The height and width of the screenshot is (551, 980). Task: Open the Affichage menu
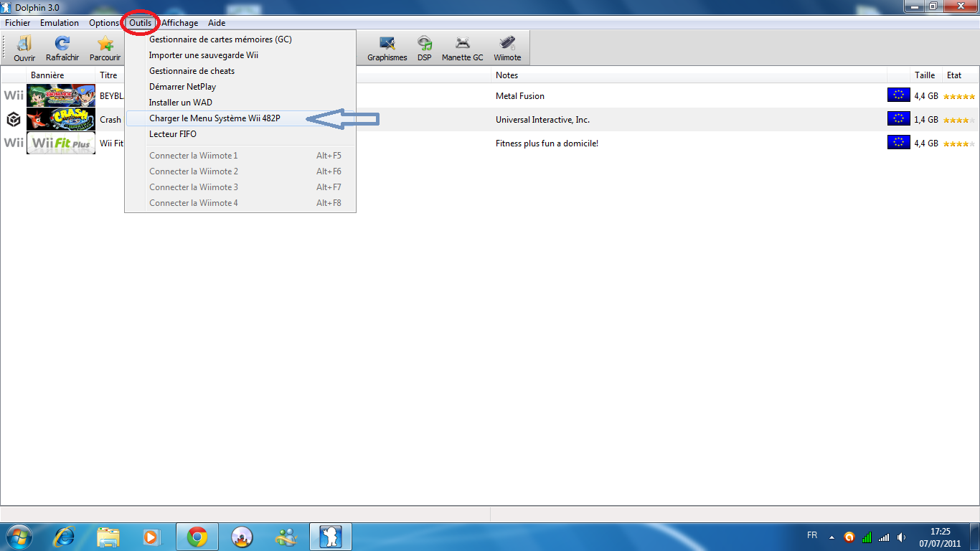[x=179, y=23]
